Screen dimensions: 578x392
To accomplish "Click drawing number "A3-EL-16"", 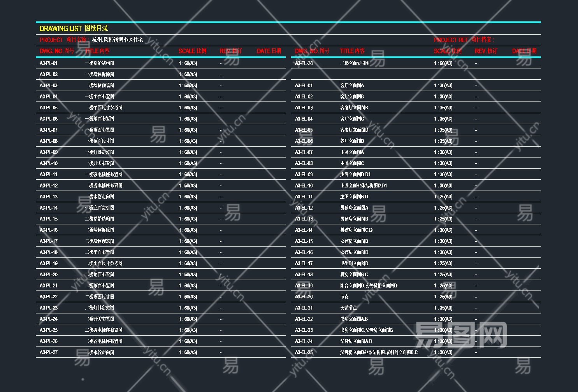I will (x=304, y=252).
